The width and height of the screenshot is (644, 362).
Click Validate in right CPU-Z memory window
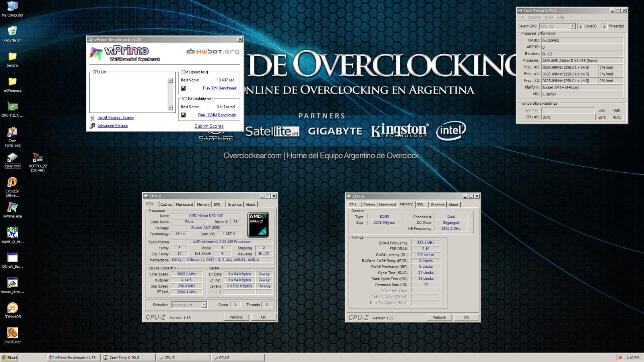[439, 318]
